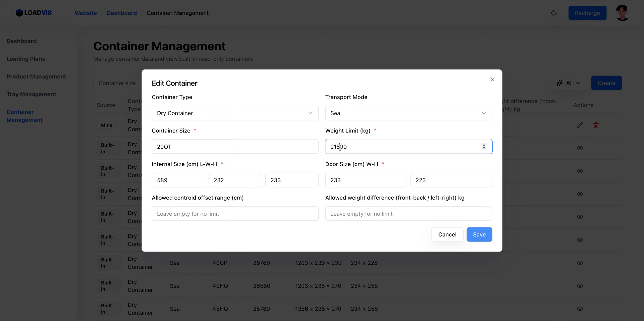The image size is (644, 321).
Task: Toggle visibility eye on the 40HQ row
Action: (580, 286)
